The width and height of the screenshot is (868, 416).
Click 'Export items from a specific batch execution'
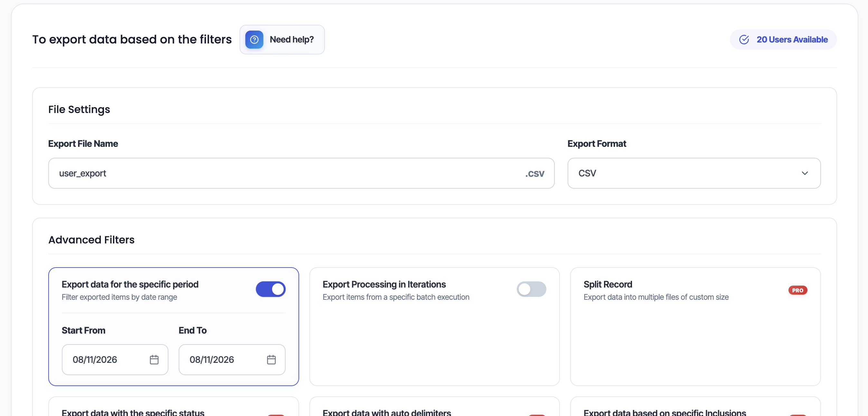[396, 297]
